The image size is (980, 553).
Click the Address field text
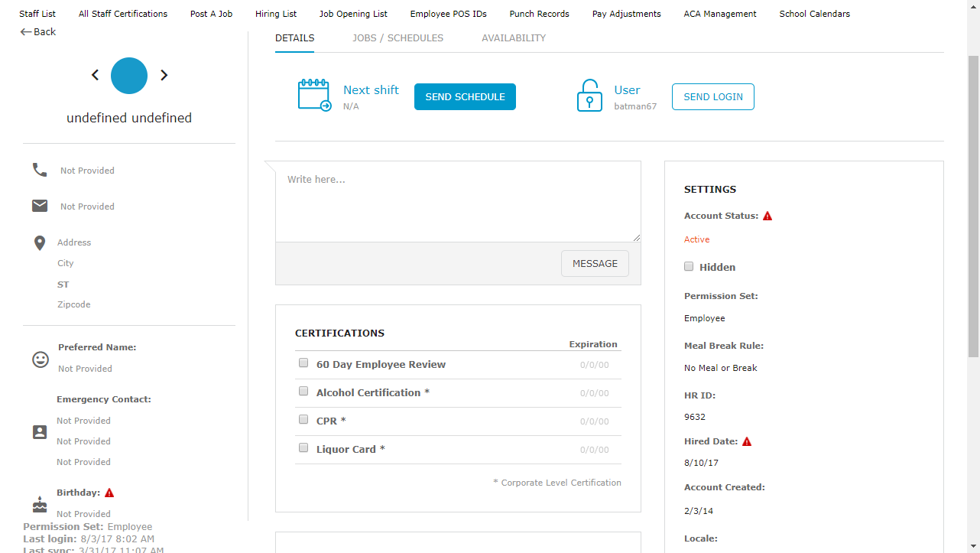tap(74, 242)
